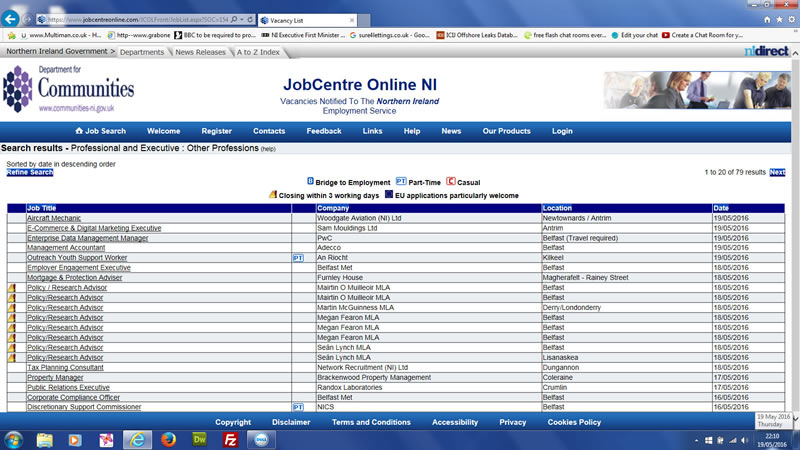800x450 pixels.
Task: Open the Register menu item
Action: pos(216,131)
